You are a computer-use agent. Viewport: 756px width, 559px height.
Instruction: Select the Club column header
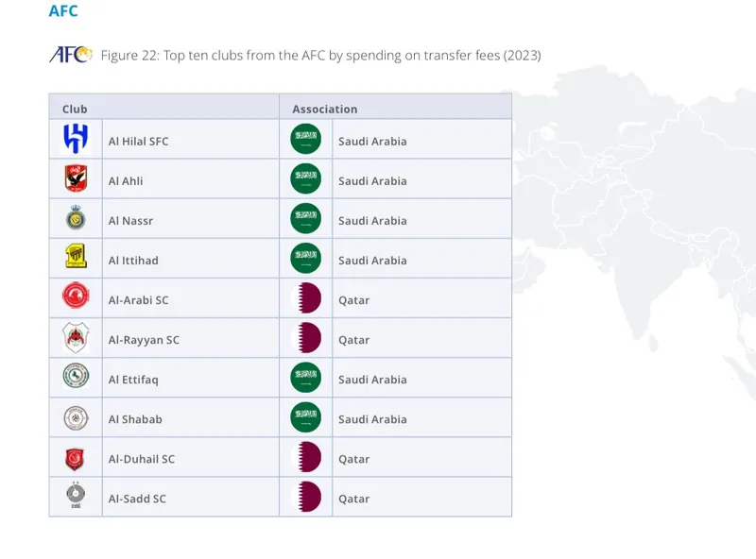[x=75, y=109]
